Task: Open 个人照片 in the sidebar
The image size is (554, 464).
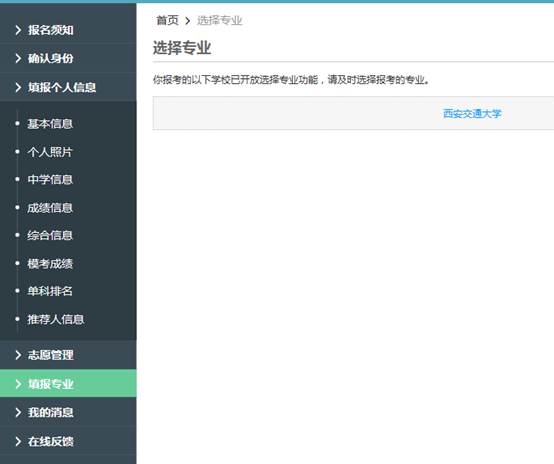Action: 50,152
